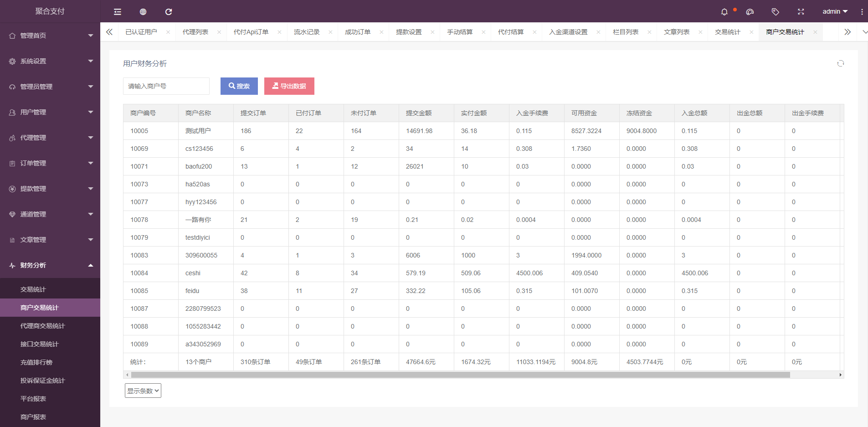This screenshot has height=427, width=868.
Task: Close the 成功订单 tab
Action: [381, 32]
